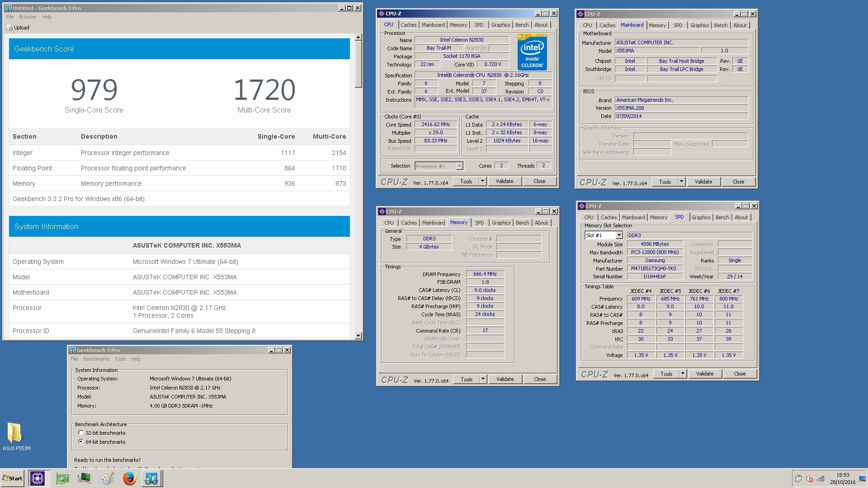Open Benchmarks menu in Geekbench 3 Pro
Screen dimensions: 868x488
(96, 359)
